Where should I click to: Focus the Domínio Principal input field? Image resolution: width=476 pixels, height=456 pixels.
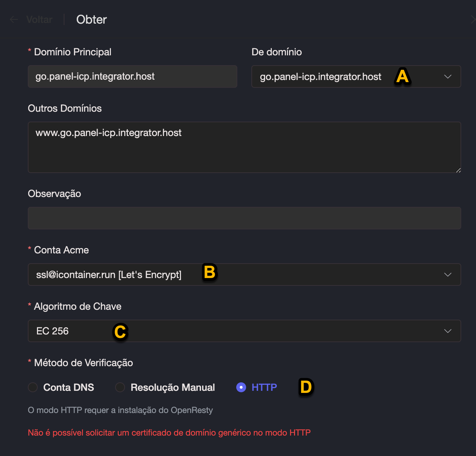click(x=132, y=76)
